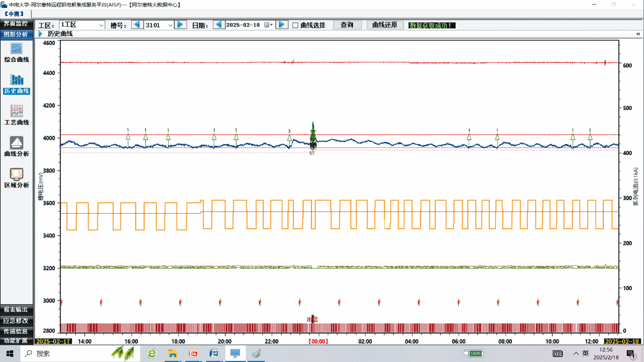Click the 2025-02-18 end date axis label
The height and width of the screenshot is (362, 644).
(x=622, y=341)
